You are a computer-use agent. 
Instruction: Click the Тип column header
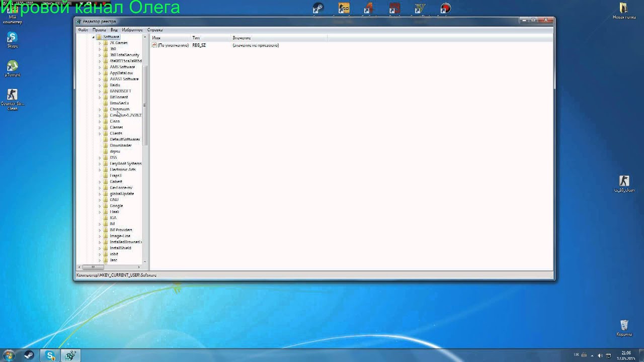211,38
